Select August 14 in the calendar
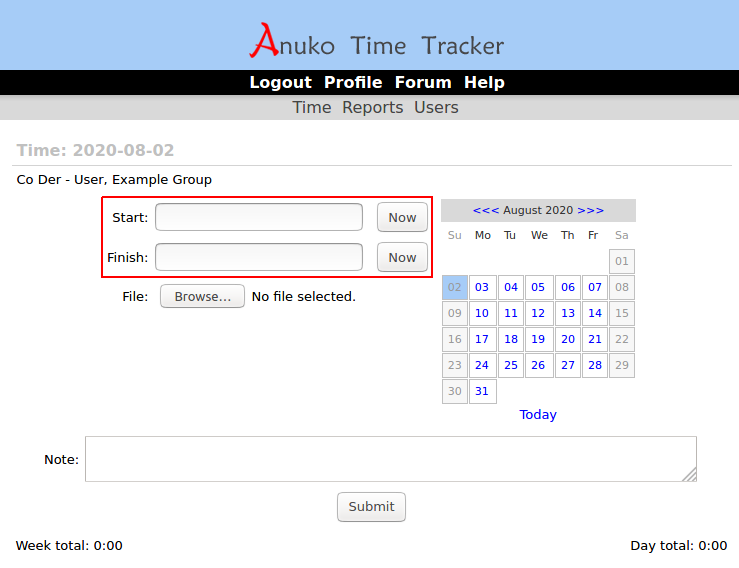 point(595,313)
